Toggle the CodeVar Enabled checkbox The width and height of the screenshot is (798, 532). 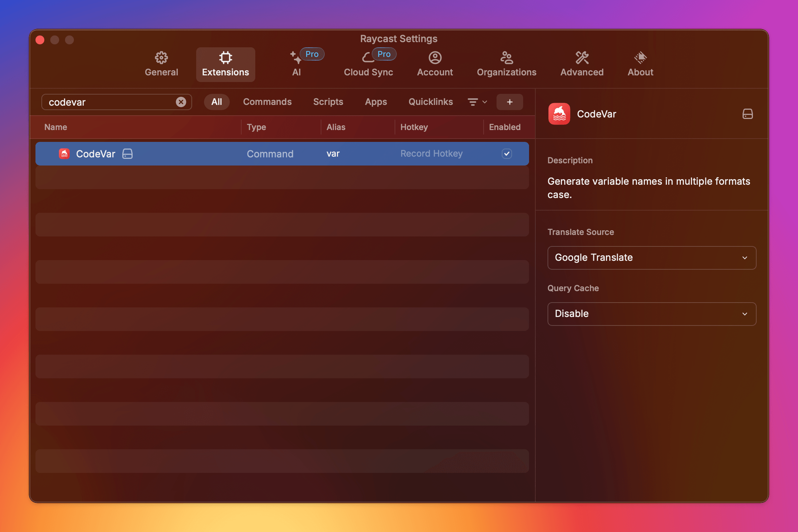[507, 154]
